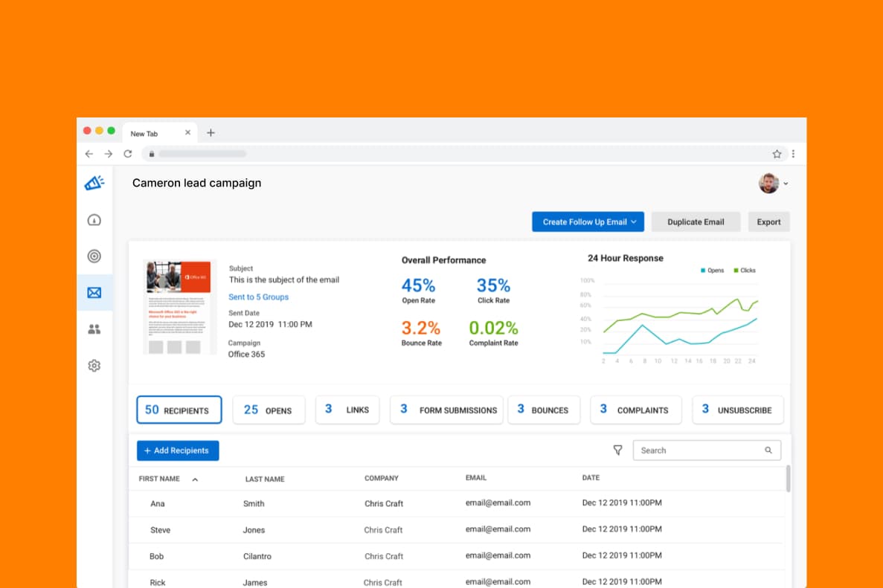Click the magnifier icon in Search box
This screenshot has height=588, width=883.
point(768,450)
